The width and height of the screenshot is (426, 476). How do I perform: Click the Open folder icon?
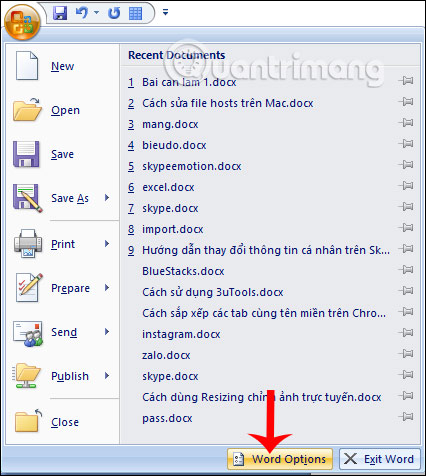coord(27,110)
